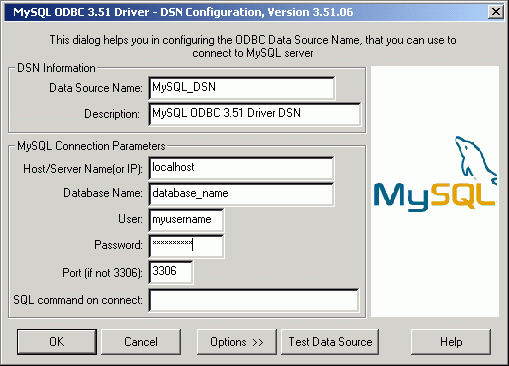Image resolution: width=509 pixels, height=366 pixels.
Task: Click the dialog title bar text
Action: click(x=183, y=12)
